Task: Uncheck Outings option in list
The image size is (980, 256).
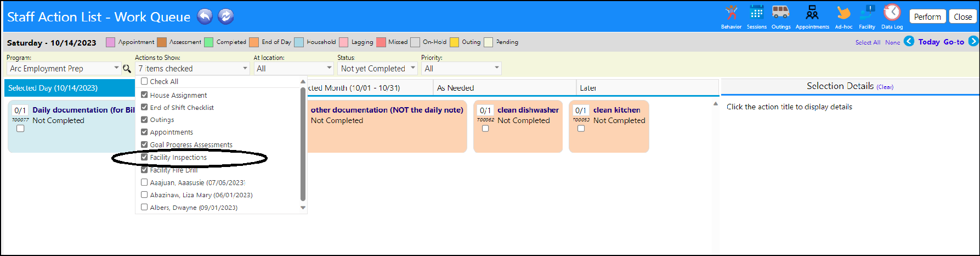Action: point(144,119)
